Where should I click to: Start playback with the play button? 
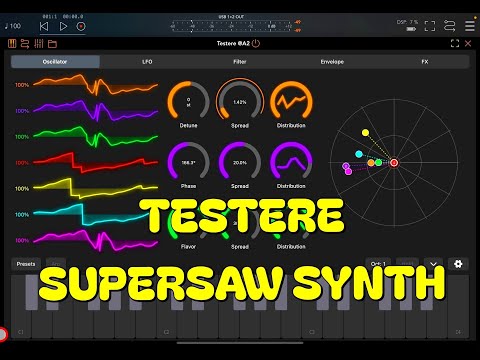pyautogui.click(x=63, y=26)
